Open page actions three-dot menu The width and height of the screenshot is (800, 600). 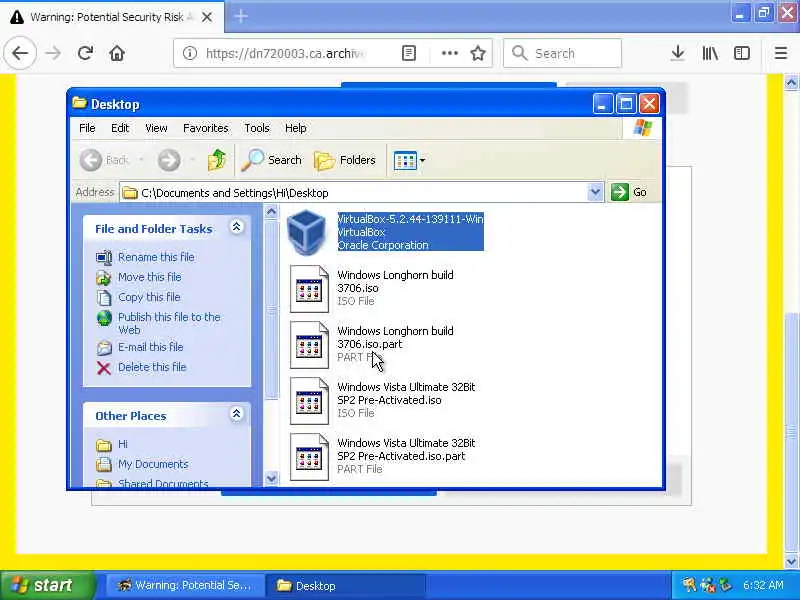449,53
